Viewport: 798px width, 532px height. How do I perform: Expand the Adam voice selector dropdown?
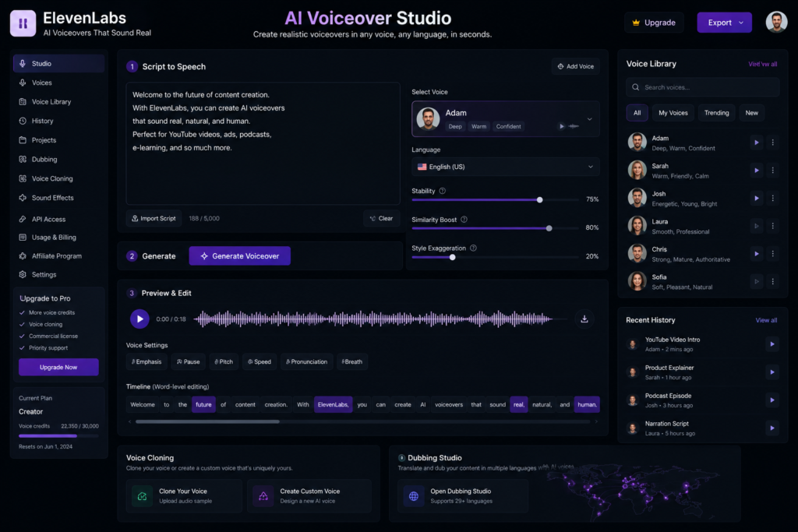point(589,119)
